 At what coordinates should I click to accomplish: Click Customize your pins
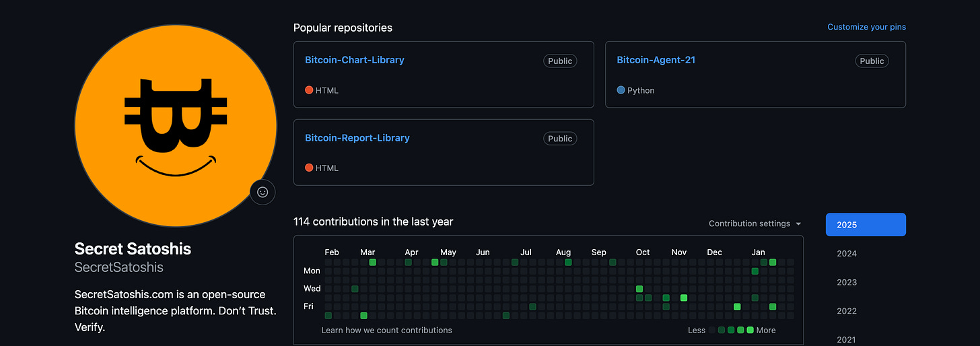tap(866, 27)
